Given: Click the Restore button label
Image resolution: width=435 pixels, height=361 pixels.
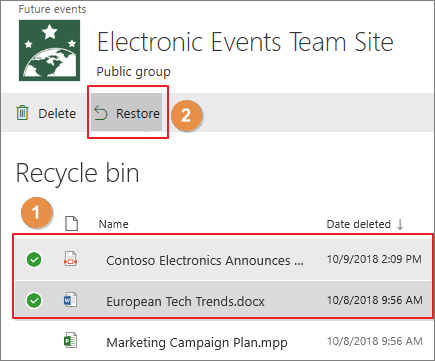Looking at the screenshot, I should (138, 114).
